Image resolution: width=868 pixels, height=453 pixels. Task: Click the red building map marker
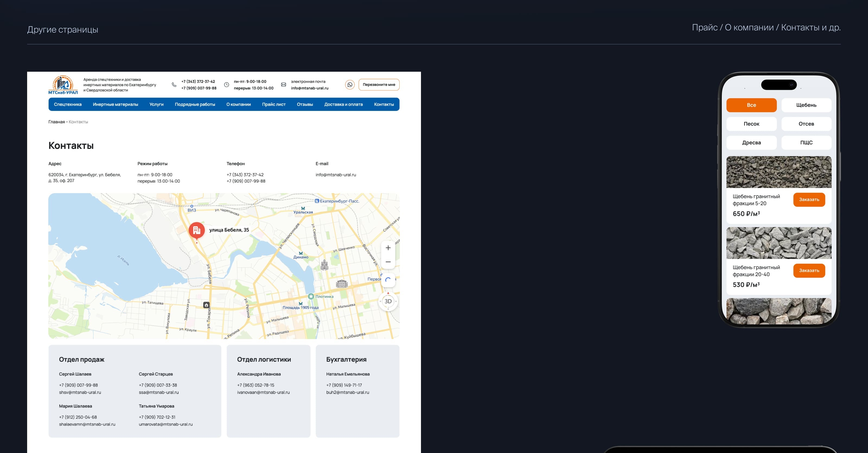[x=196, y=230]
